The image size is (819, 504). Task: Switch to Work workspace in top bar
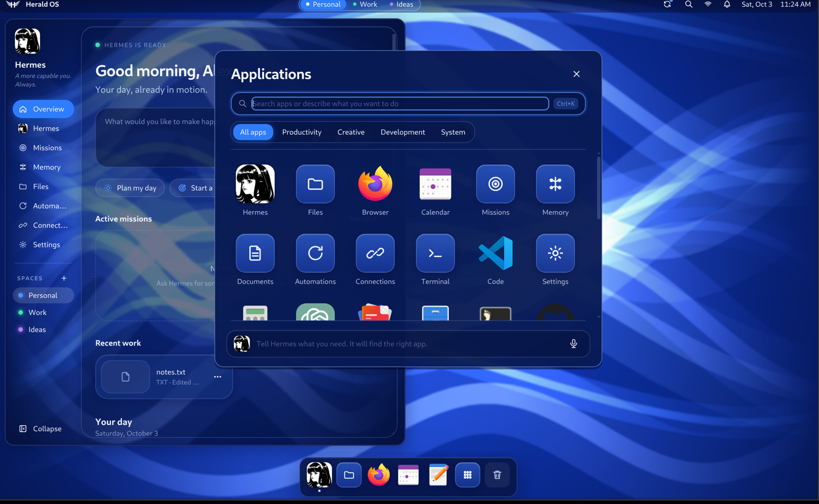tap(364, 5)
